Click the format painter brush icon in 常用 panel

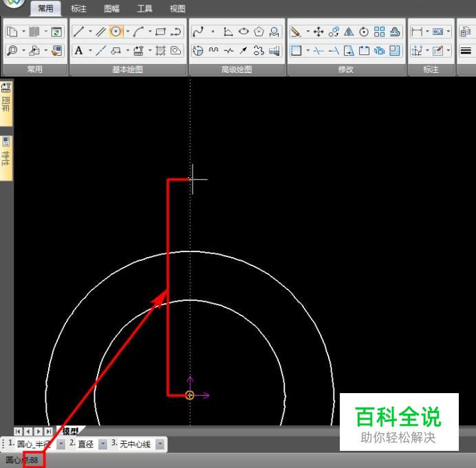(x=56, y=50)
